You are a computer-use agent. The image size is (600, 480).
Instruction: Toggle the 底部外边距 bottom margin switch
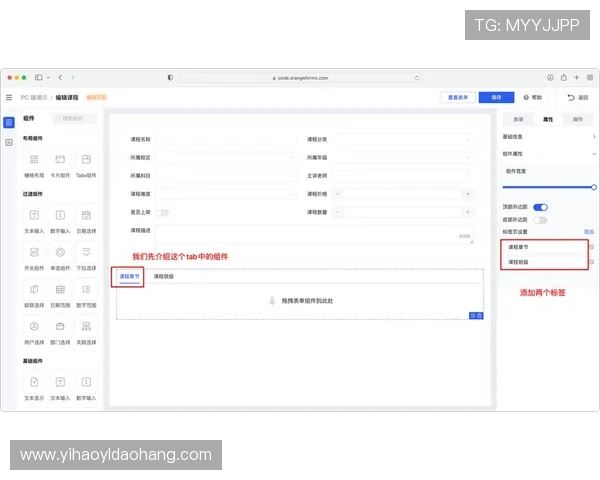click(x=540, y=220)
